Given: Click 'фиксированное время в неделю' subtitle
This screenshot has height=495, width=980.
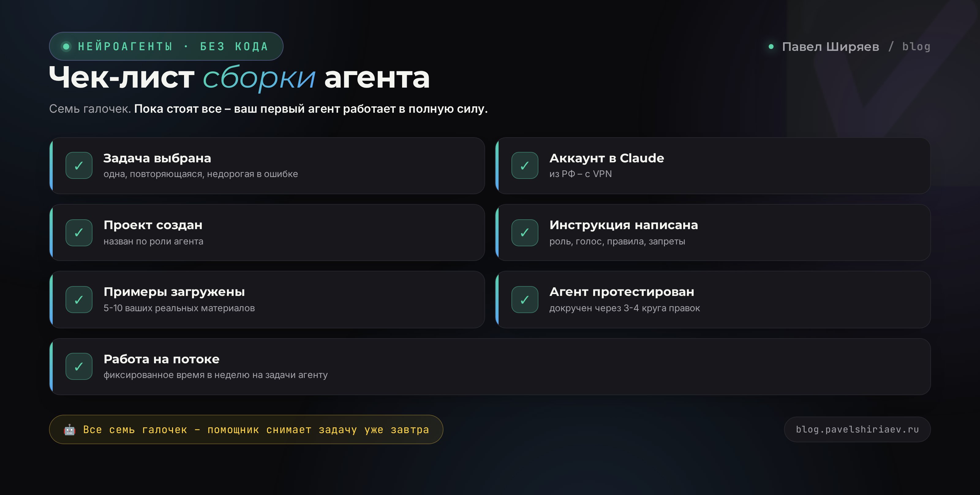Looking at the screenshot, I should (215, 375).
